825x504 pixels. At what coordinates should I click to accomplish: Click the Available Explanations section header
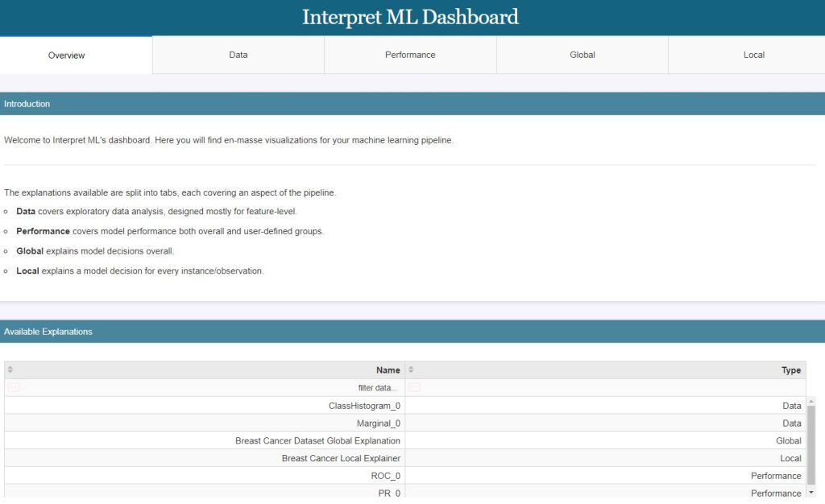[x=412, y=331]
